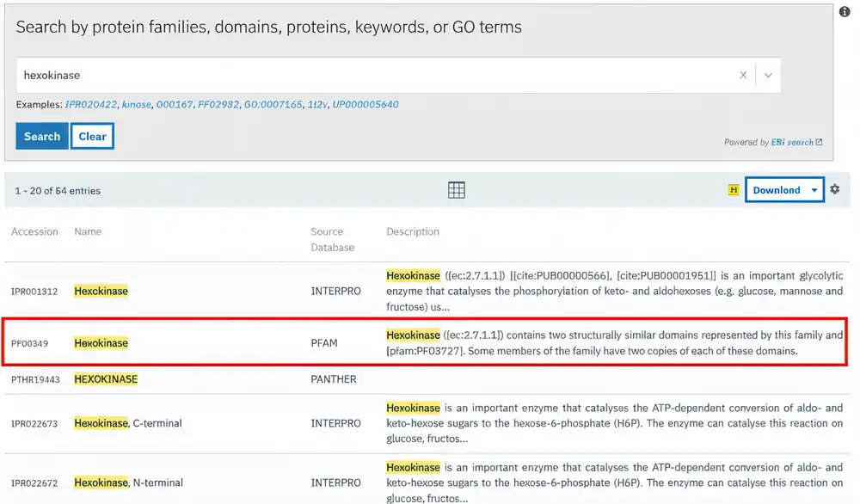Select the GO:0007165 example link
This screenshot has height=504, width=860.
click(272, 105)
